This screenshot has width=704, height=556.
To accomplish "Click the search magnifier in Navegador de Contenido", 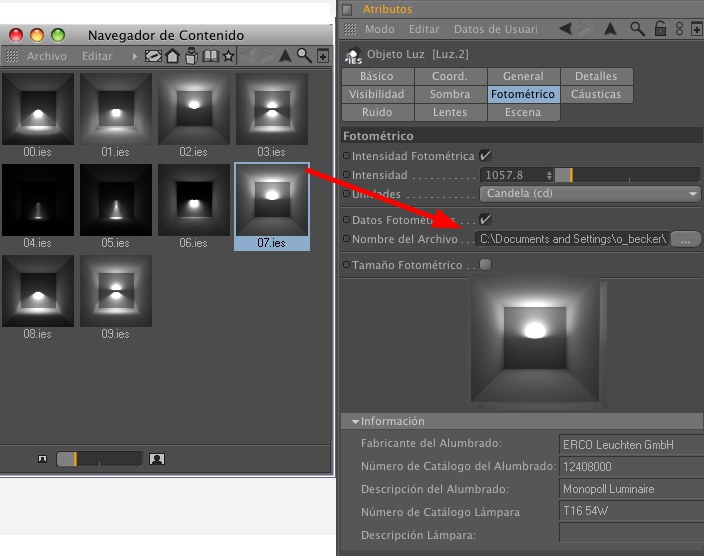I will (304, 56).
